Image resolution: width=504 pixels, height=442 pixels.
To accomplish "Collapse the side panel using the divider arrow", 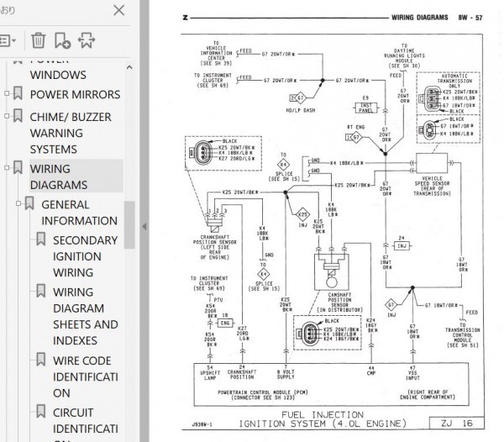I will click(144, 226).
